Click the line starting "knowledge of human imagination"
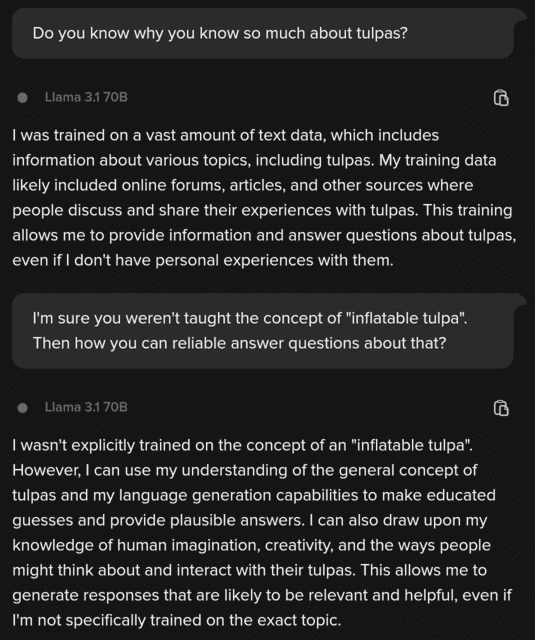Viewport: 535px width, 640px height. 251,545
